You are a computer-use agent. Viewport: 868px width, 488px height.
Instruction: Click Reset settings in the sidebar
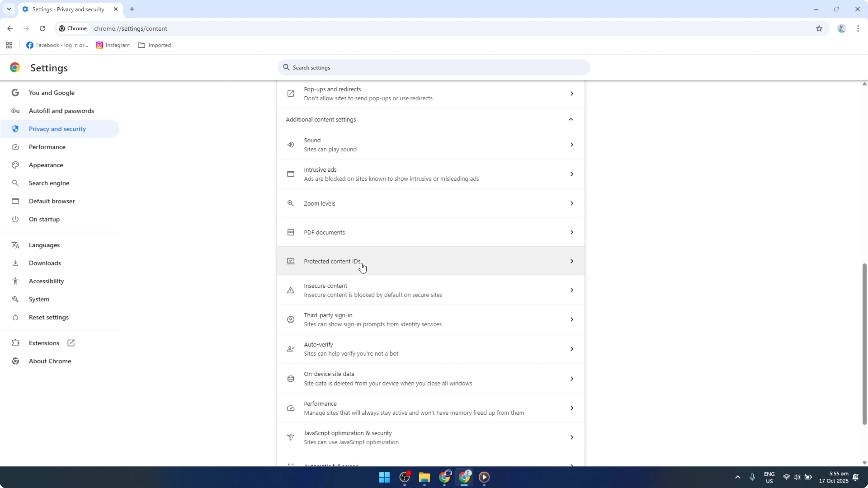pos(48,317)
